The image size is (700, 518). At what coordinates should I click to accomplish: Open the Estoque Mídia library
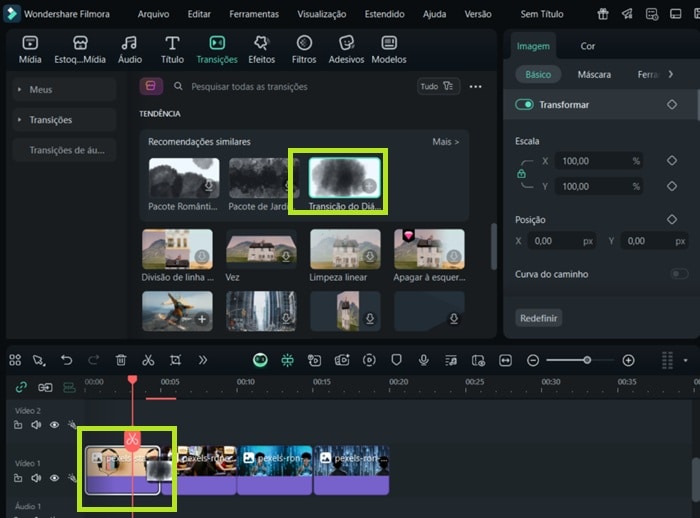tap(80, 50)
